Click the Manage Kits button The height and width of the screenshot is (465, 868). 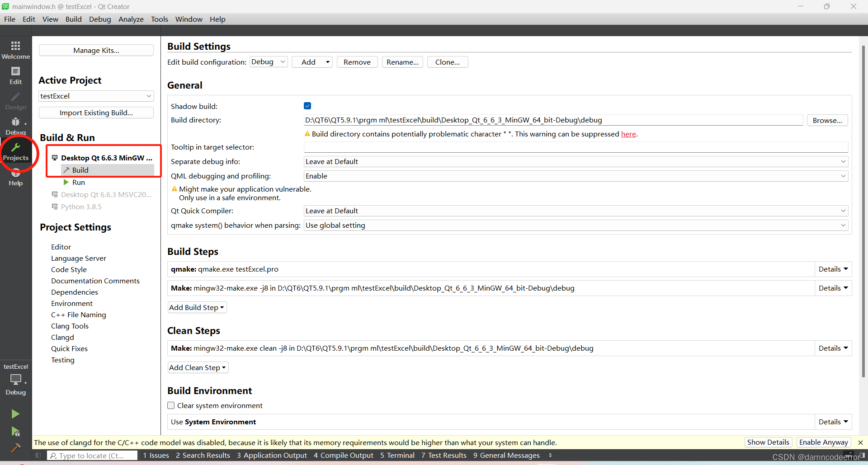click(x=96, y=50)
